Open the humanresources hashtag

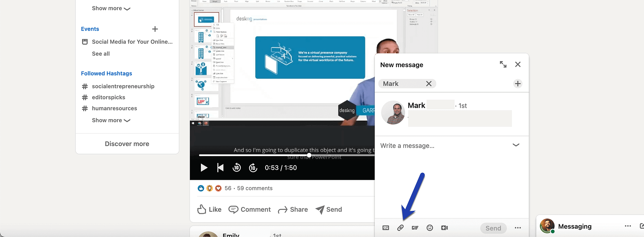114,108
